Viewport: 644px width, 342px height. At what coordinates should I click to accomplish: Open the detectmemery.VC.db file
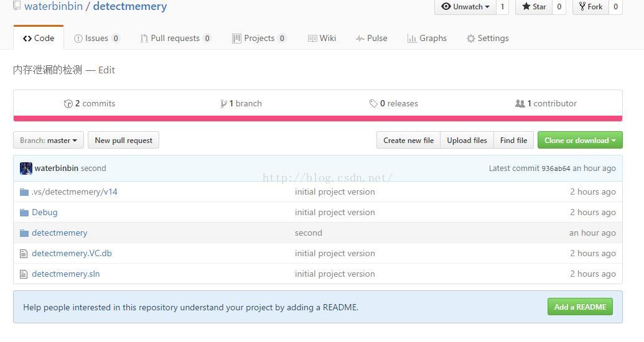click(72, 253)
